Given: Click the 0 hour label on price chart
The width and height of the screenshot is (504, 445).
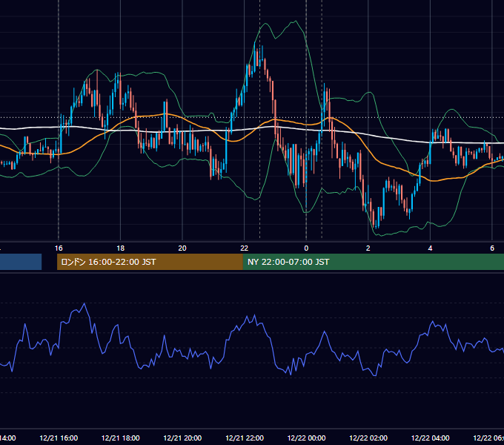Looking at the screenshot, I should coord(306,248).
